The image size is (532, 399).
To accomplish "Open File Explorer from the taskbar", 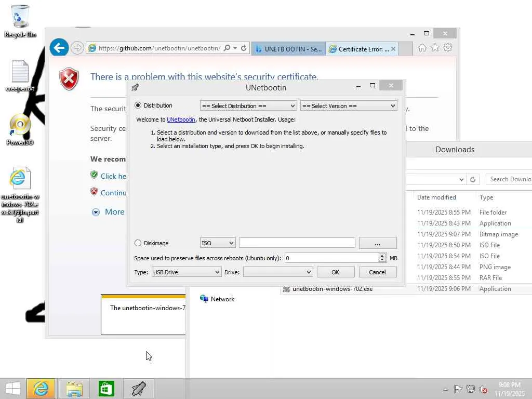I will coord(74,389).
